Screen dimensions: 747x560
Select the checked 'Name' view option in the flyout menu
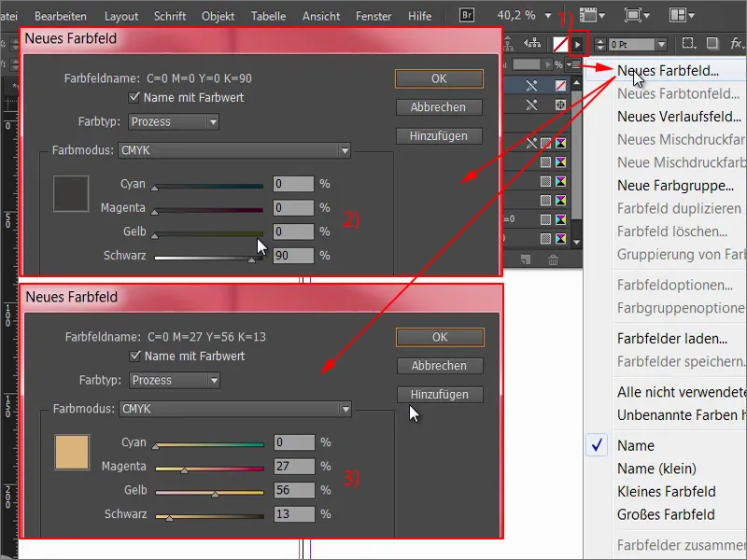[x=636, y=446]
